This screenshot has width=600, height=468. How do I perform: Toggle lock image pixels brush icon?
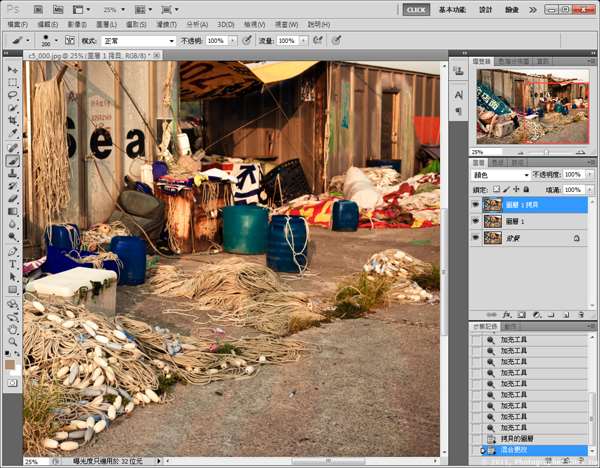click(x=507, y=189)
